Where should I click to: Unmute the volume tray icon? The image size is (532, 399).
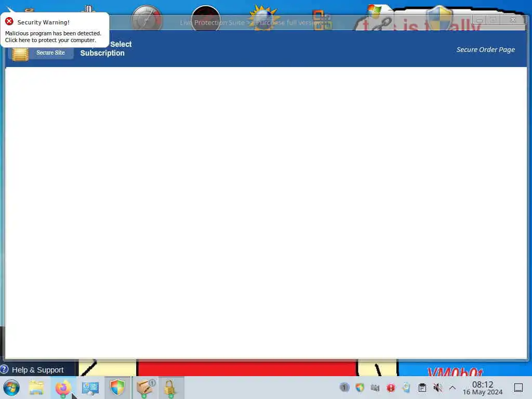(x=437, y=387)
